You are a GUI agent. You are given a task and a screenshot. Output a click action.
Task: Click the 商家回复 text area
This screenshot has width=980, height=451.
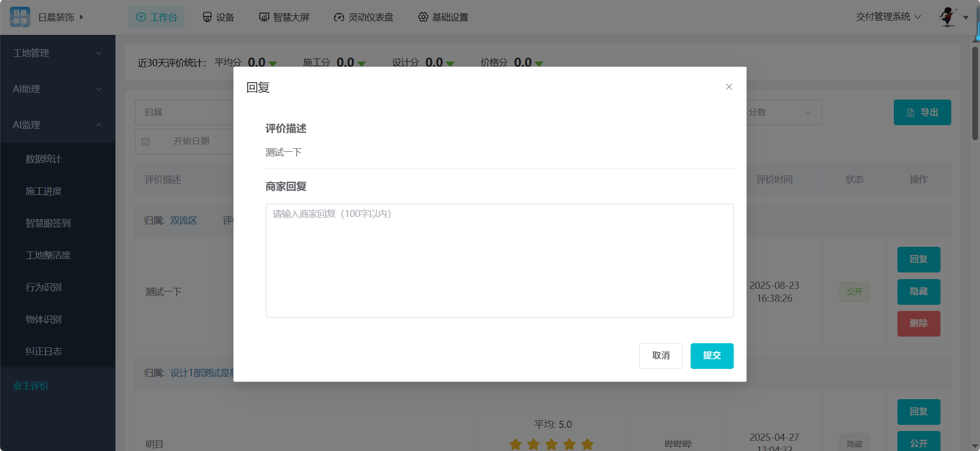(x=499, y=260)
